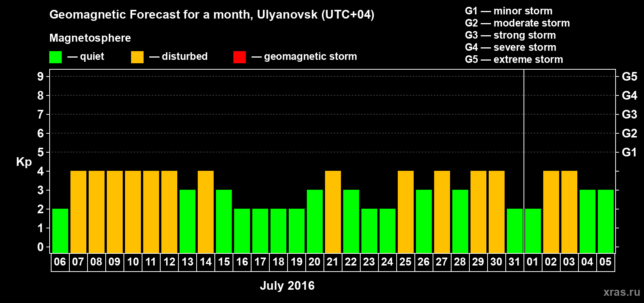Screen dimensions: 644x303
Task: Click the G1 scale label on the right axis
Action: [629, 152]
